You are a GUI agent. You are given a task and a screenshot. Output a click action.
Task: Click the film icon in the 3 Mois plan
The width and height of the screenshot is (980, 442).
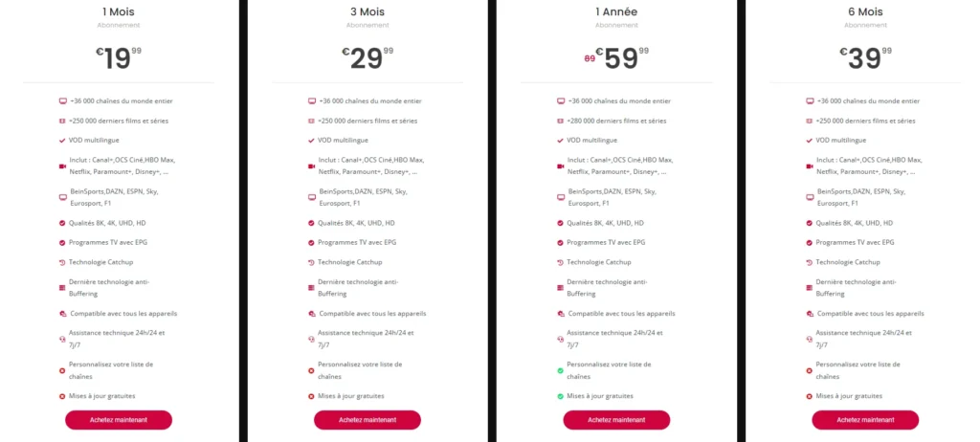(x=311, y=121)
